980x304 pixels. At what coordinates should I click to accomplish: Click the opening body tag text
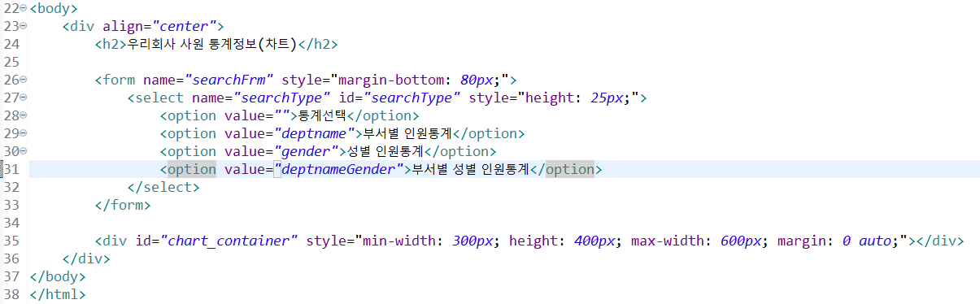point(53,8)
